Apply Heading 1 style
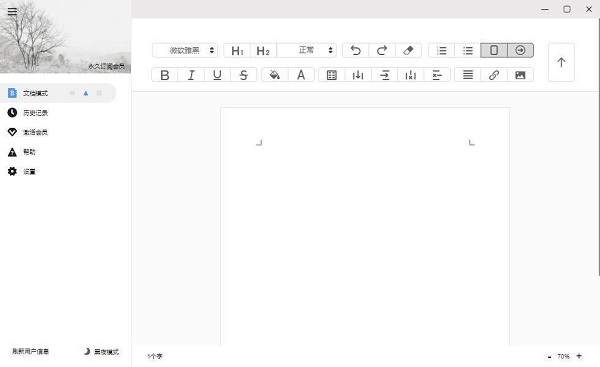Image resolution: width=600 pixels, height=367 pixels. tap(237, 51)
